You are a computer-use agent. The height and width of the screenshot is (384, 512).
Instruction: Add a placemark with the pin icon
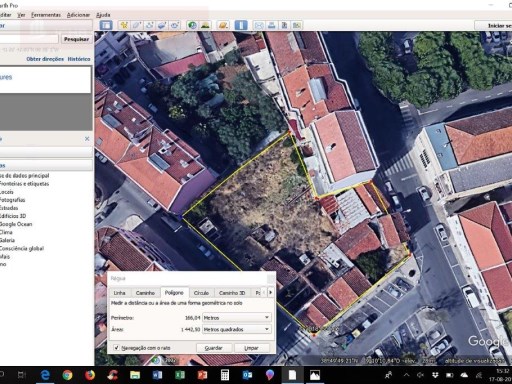coord(124,25)
